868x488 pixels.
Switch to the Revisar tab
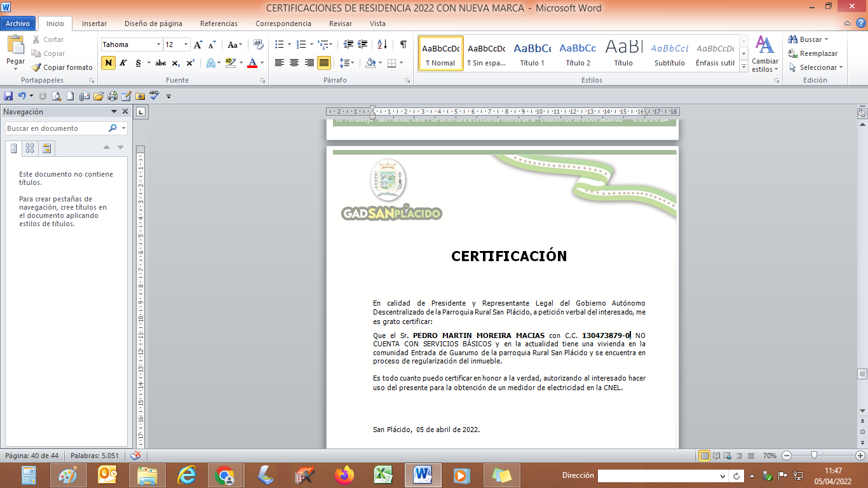tap(340, 24)
